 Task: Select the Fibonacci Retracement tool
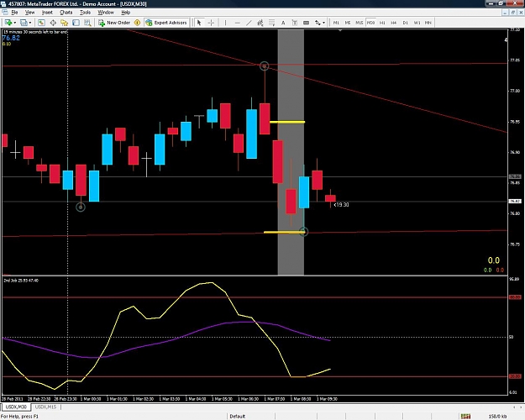271,23
